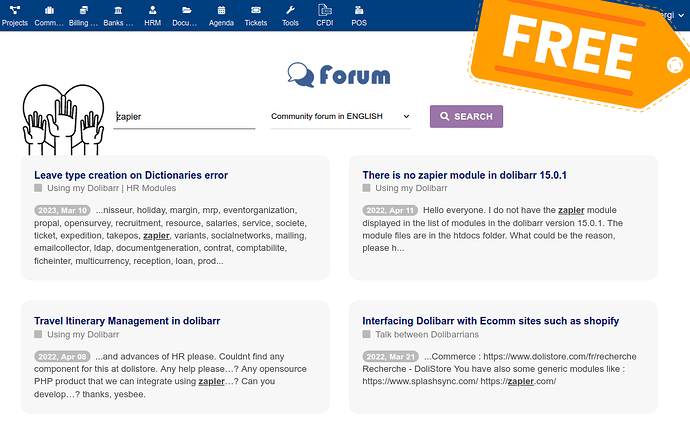Open the Tools wrench icon
Image resolution: width=690 pixels, height=432 pixels.
(290, 10)
